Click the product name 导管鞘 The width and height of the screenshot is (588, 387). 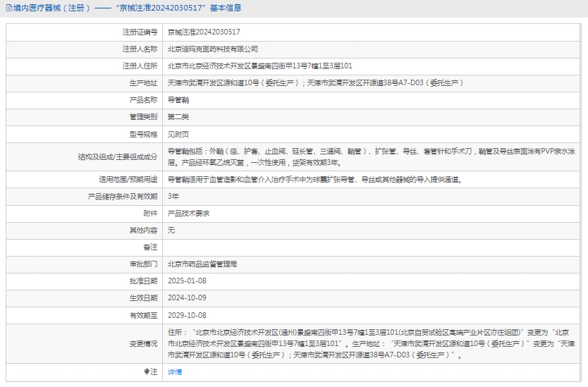click(178, 100)
